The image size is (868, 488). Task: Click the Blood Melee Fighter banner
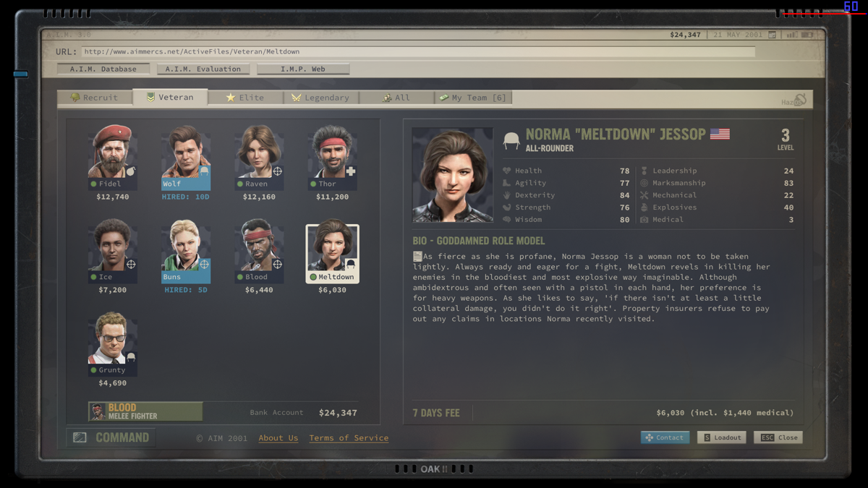145,411
